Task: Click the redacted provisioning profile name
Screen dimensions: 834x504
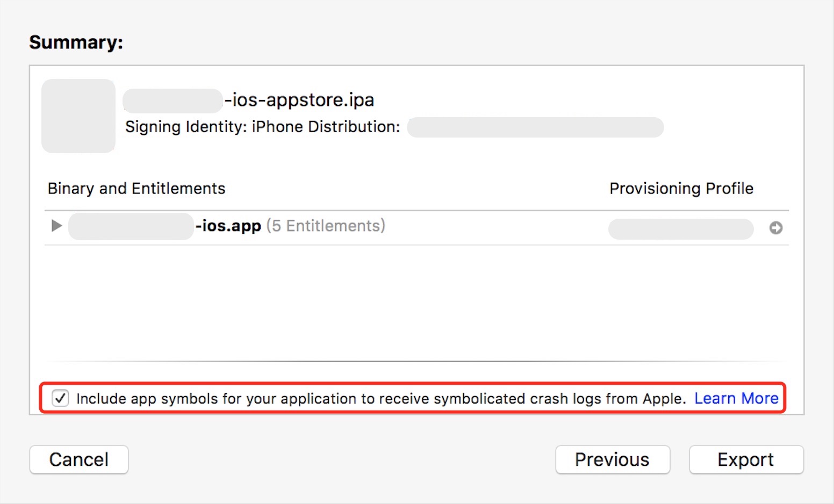Action: 680,228
